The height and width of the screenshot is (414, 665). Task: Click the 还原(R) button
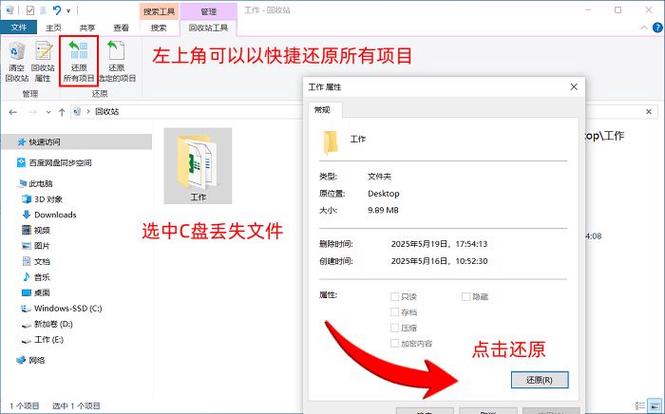tap(539, 380)
